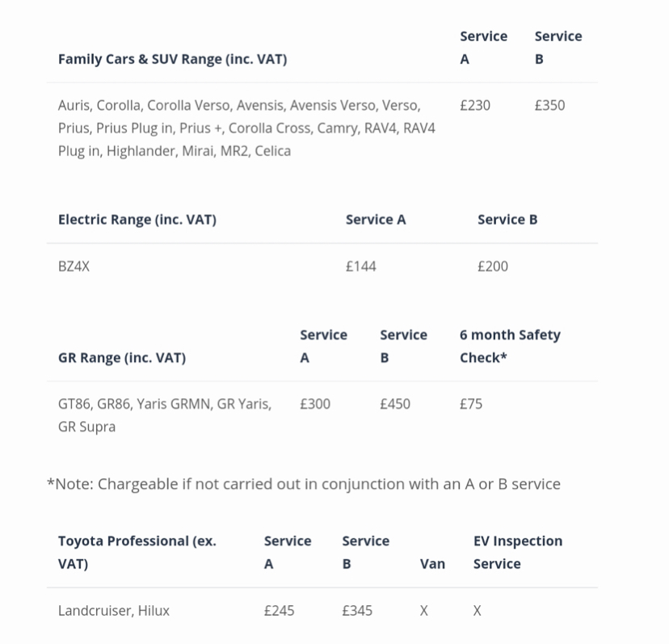
Task: Select the £350 Service B price
Action: (x=549, y=105)
